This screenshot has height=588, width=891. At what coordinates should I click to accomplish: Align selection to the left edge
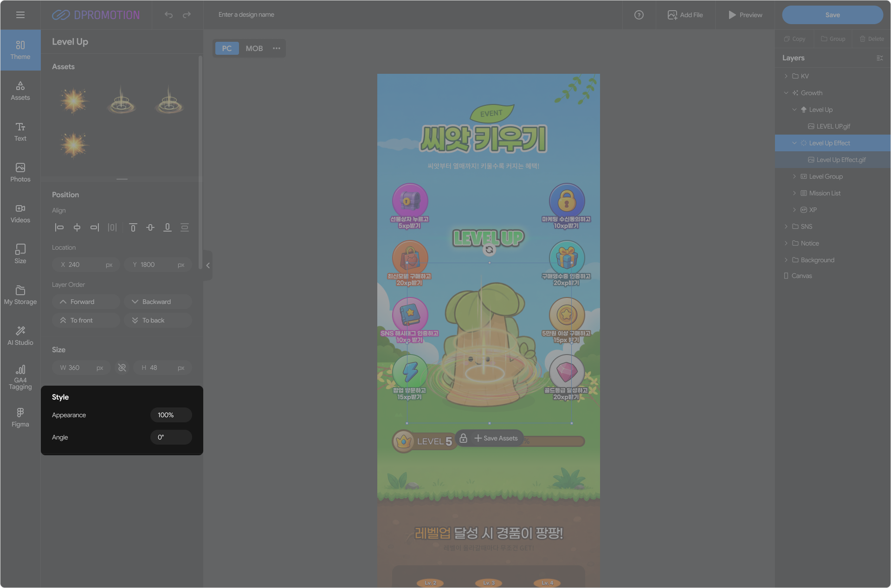coord(59,227)
